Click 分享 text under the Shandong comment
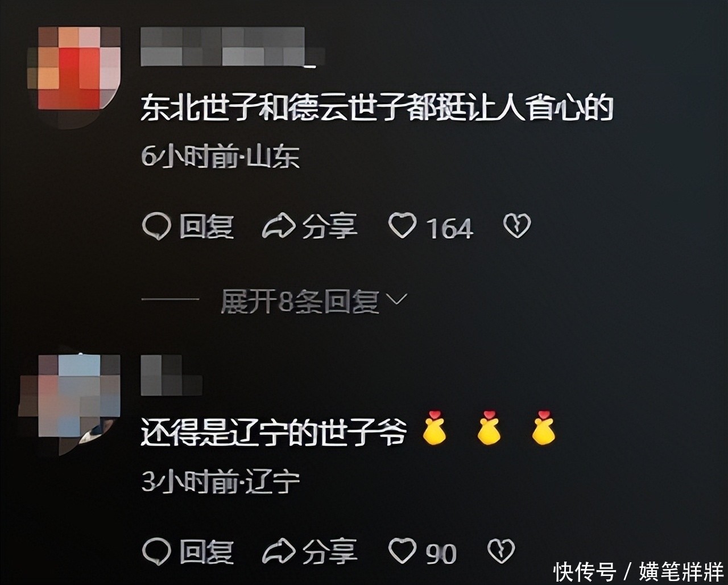The image size is (728, 585). point(330,226)
